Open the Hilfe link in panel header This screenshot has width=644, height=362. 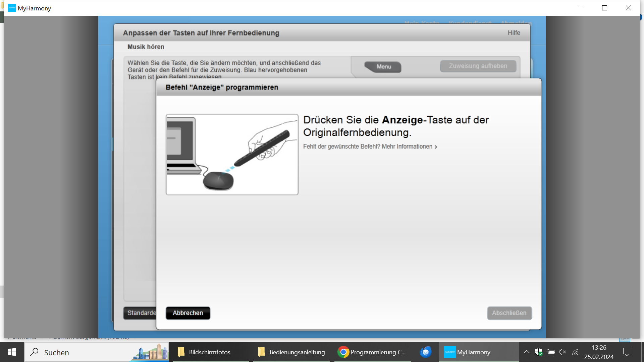514,33
